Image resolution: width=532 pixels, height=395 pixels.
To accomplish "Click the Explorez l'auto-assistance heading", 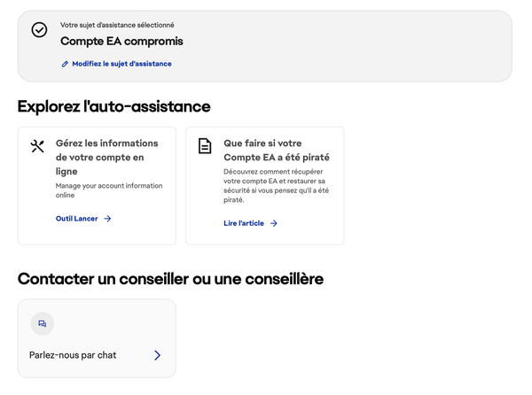I will pyautogui.click(x=114, y=106).
